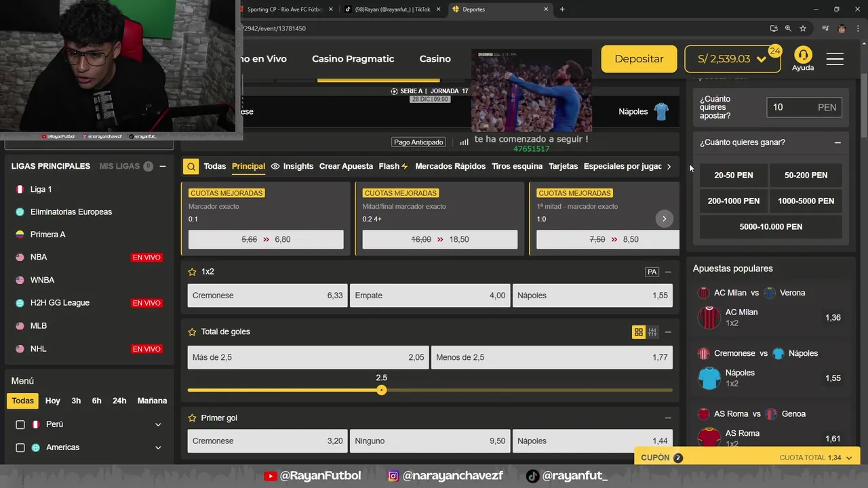Open the Flash markets tab

(393, 166)
